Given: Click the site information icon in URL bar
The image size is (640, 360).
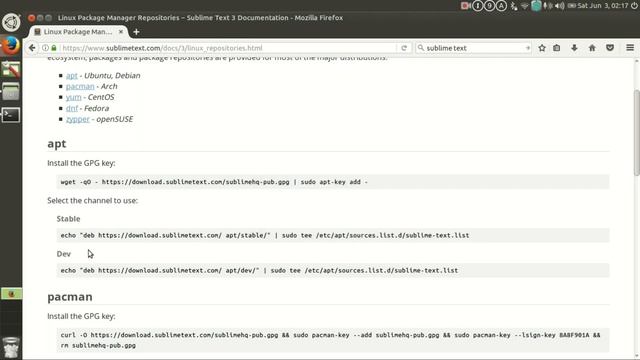Looking at the screenshot, I should tap(45, 48).
